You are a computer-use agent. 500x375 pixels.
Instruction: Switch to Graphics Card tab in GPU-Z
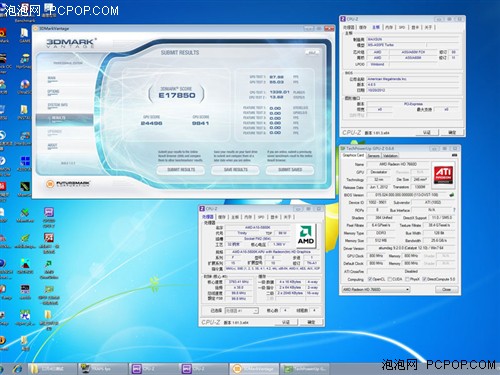point(354,155)
